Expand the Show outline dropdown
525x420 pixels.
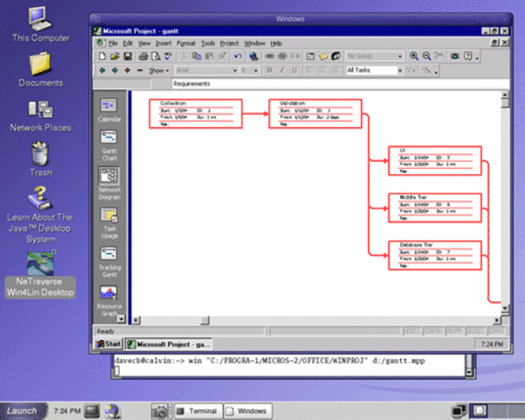(x=158, y=70)
